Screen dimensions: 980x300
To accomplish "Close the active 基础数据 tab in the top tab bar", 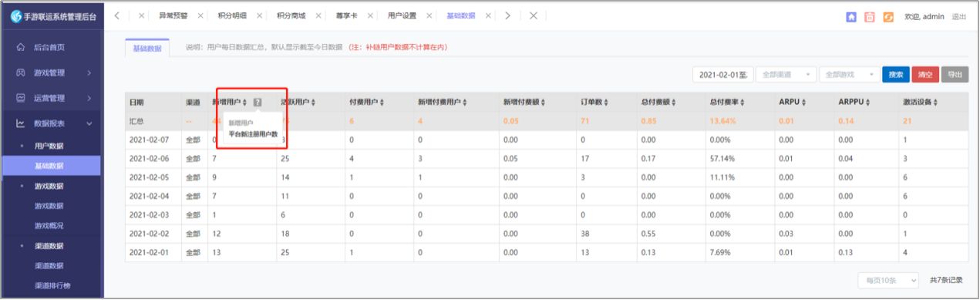I will 489,15.
